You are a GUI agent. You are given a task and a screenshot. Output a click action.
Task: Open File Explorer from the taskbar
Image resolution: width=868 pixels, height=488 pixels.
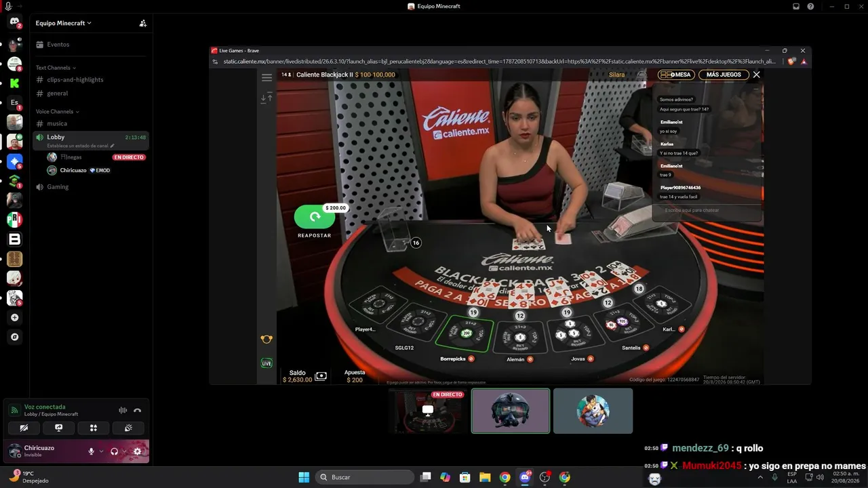[485, 477]
